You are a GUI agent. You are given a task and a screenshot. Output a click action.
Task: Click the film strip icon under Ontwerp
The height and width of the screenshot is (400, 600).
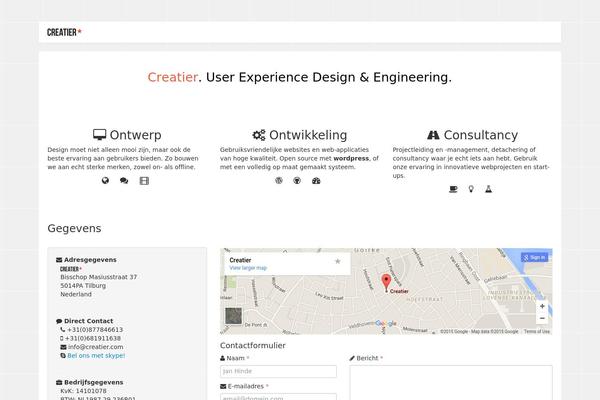144,181
